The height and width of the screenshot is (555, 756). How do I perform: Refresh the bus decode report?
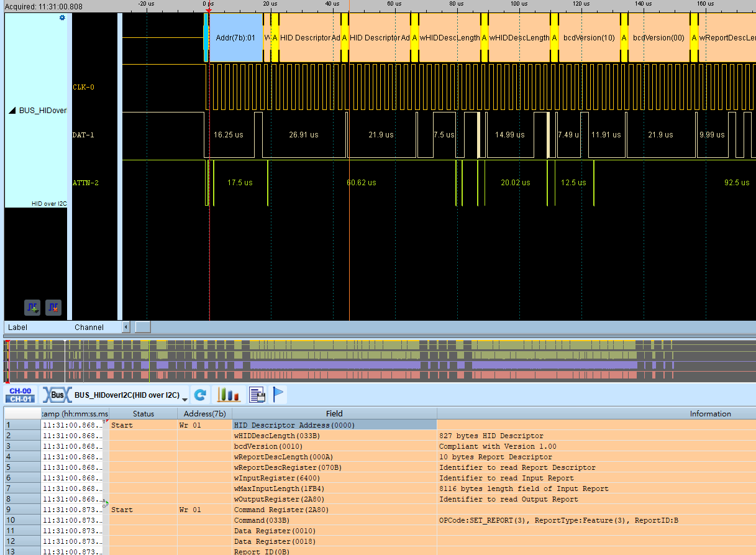point(200,395)
